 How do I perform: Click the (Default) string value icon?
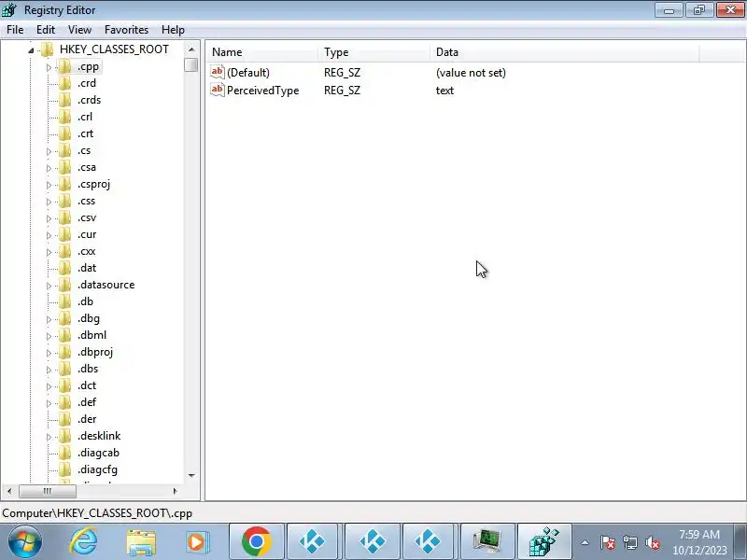point(218,72)
